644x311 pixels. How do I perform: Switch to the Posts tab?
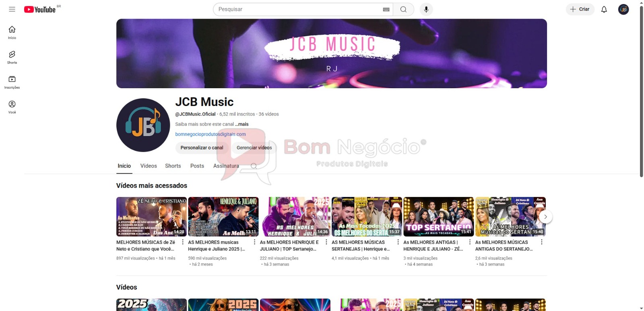pos(197,166)
